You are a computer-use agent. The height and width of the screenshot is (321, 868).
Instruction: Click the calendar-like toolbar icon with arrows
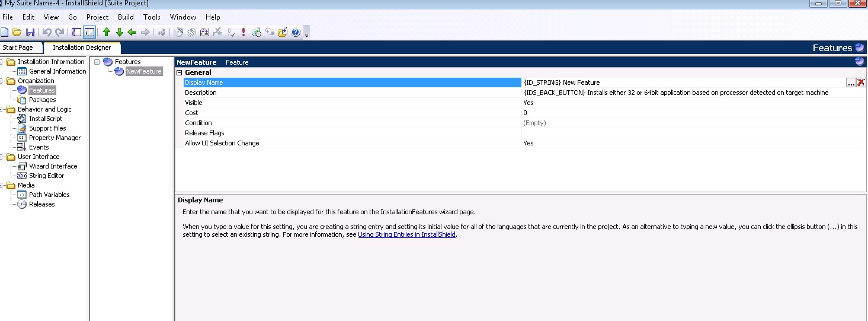(205, 32)
